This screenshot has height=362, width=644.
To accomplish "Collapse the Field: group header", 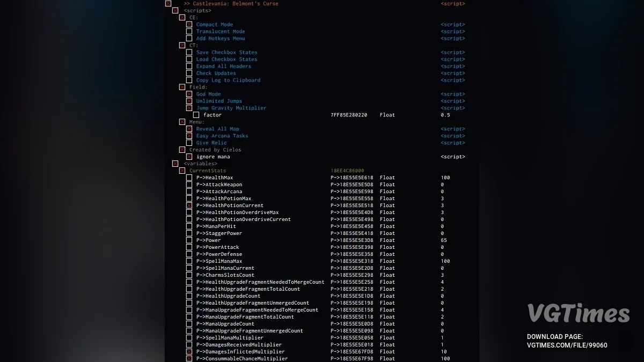I will (x=182, y=87).
